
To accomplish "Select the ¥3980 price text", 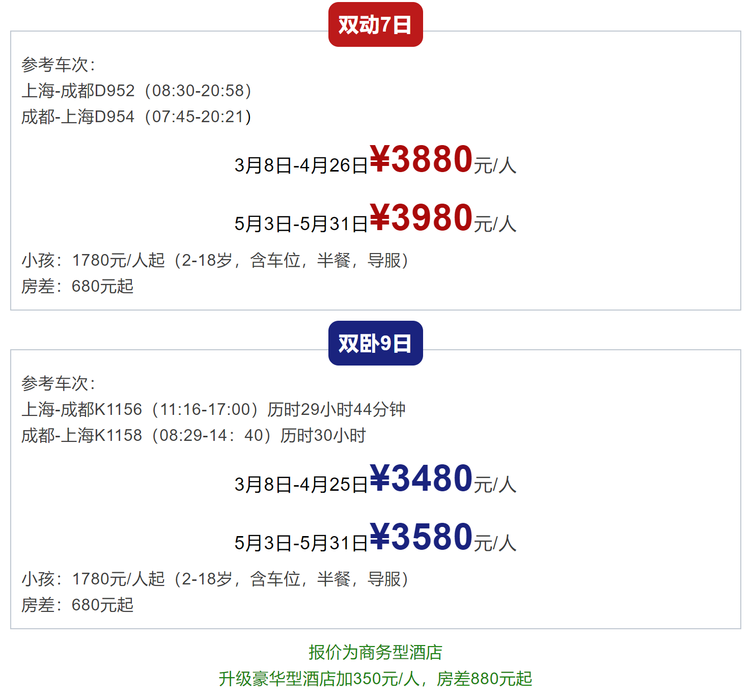I will 421,218.
